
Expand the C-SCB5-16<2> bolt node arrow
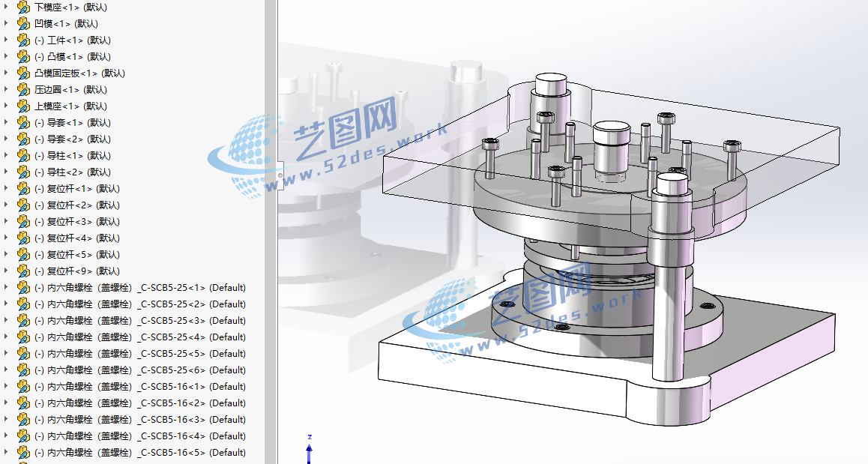click(6, 403)
